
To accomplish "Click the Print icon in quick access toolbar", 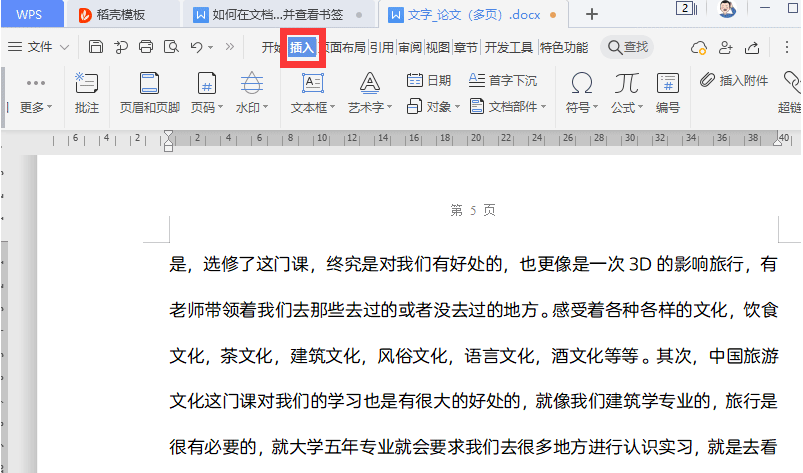I will tap(146, 47).
